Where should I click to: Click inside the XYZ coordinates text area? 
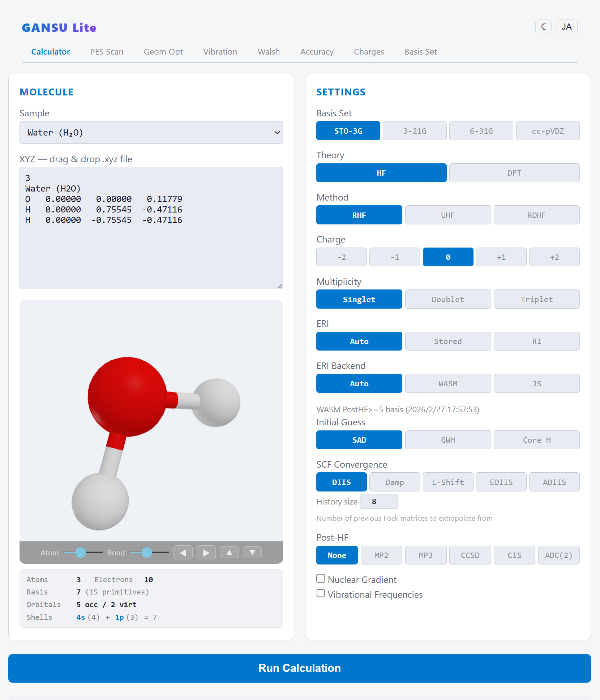(151, 228)
